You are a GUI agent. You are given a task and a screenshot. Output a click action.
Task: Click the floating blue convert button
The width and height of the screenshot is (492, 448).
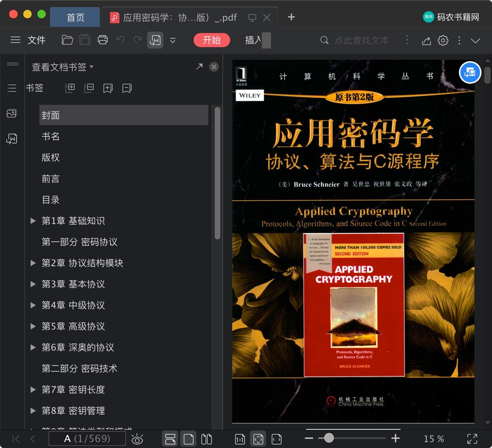coord(470,72)
